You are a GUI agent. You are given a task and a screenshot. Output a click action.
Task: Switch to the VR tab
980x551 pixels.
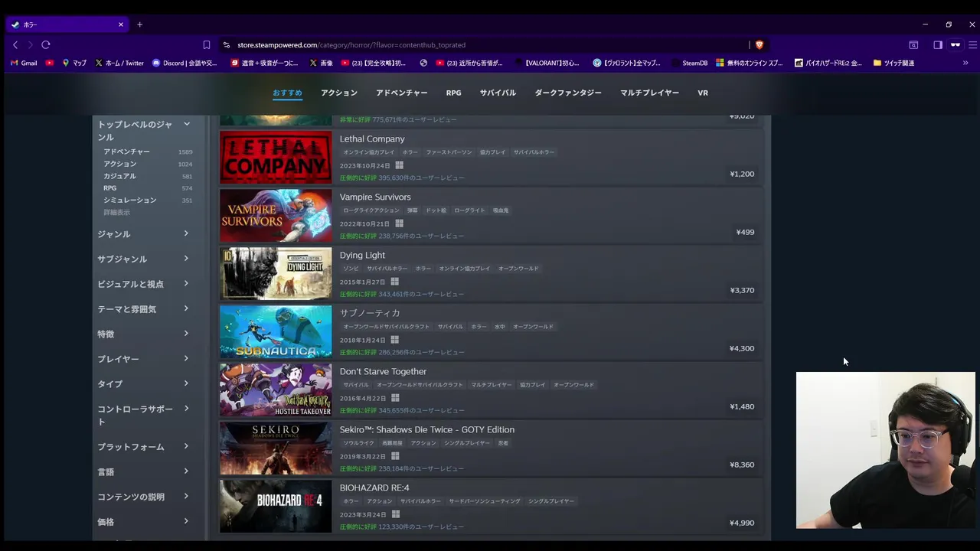(703, 93)
